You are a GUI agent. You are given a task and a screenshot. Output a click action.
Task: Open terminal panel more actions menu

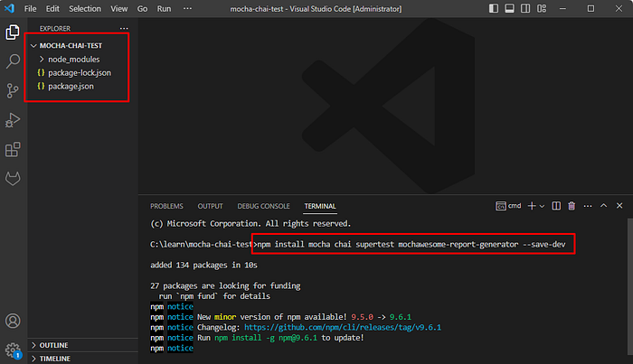tap(588, 206)
